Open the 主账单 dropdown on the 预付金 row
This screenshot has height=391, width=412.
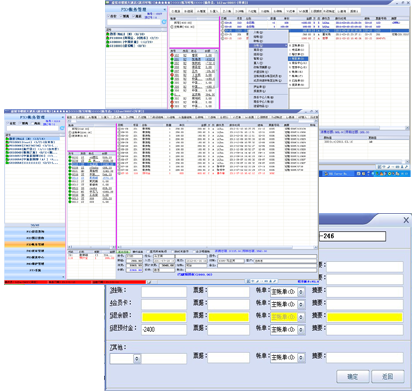point(301,330)
